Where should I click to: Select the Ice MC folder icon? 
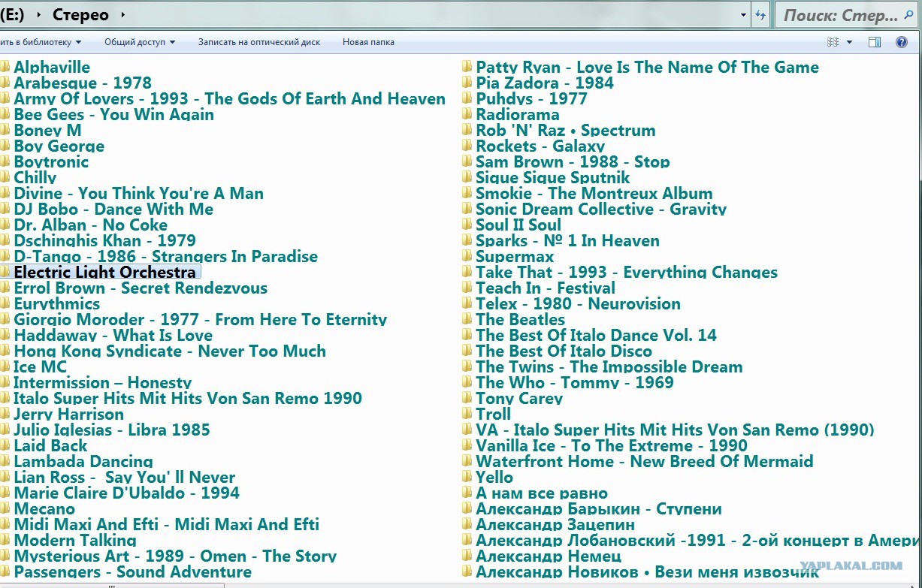tap(5, 366)
